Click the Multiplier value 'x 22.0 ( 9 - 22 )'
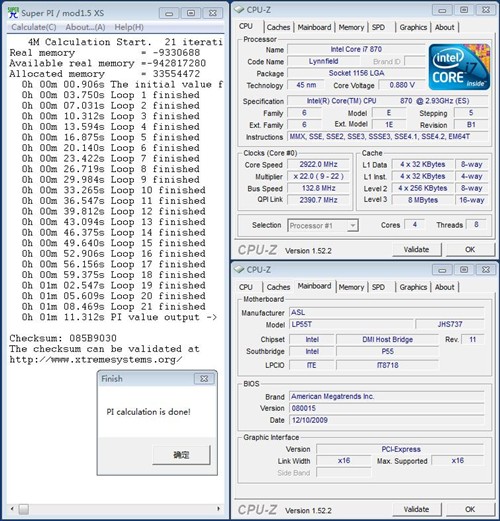Viewport: 500px width, 521px height. 318,176
